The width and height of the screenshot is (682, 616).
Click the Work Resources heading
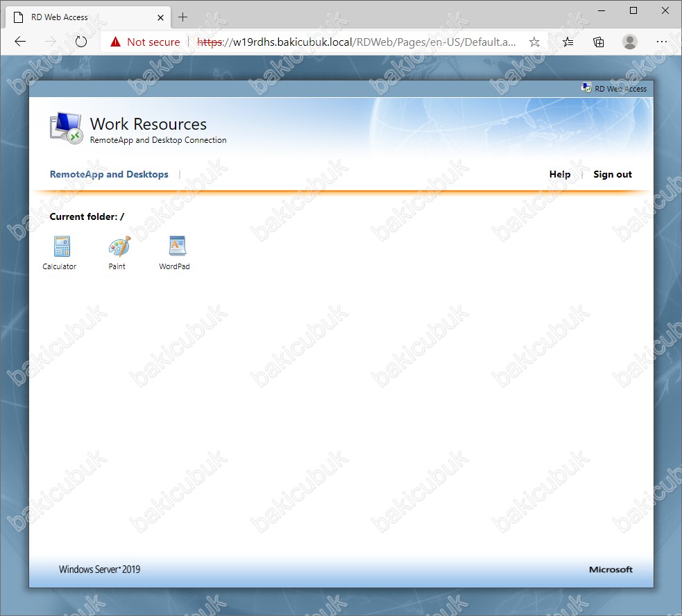click(148, 124)
